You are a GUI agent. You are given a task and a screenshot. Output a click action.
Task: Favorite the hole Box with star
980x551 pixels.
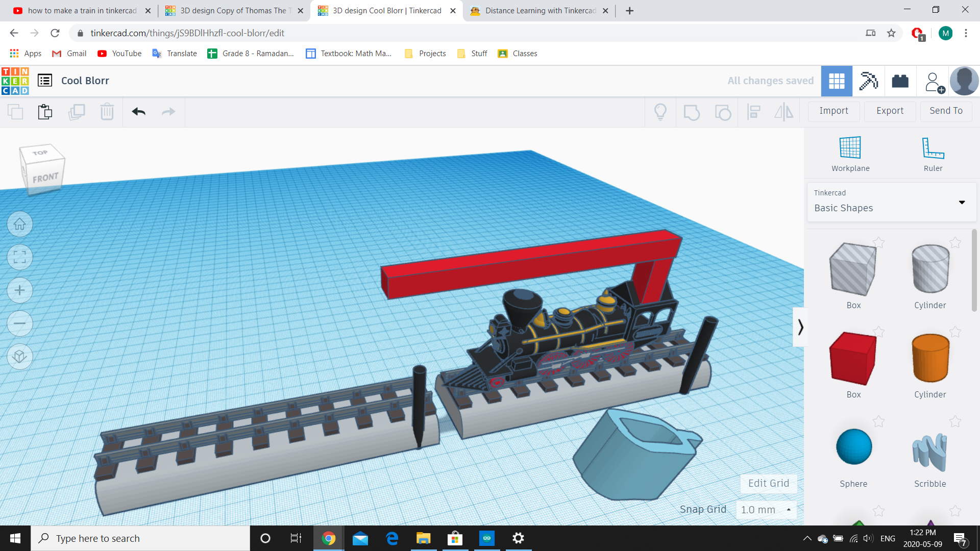[878, 242]
